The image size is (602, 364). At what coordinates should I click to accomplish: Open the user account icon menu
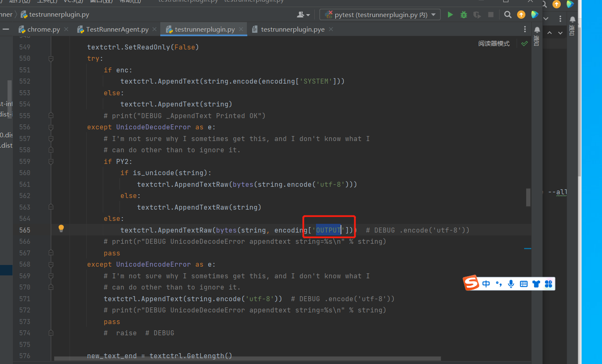coord(303,15)
